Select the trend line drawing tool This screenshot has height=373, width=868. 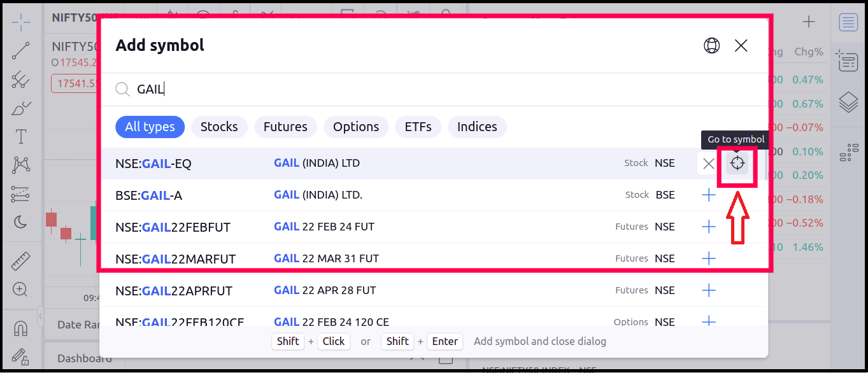point(21,51)
